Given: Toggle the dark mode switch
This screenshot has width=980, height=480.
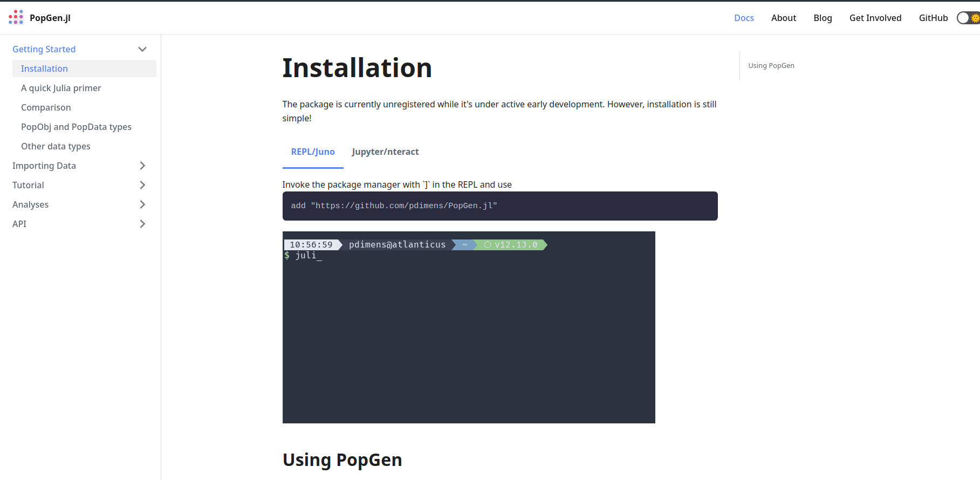Looking at the screenshot, I should click(x=969, y=18).
